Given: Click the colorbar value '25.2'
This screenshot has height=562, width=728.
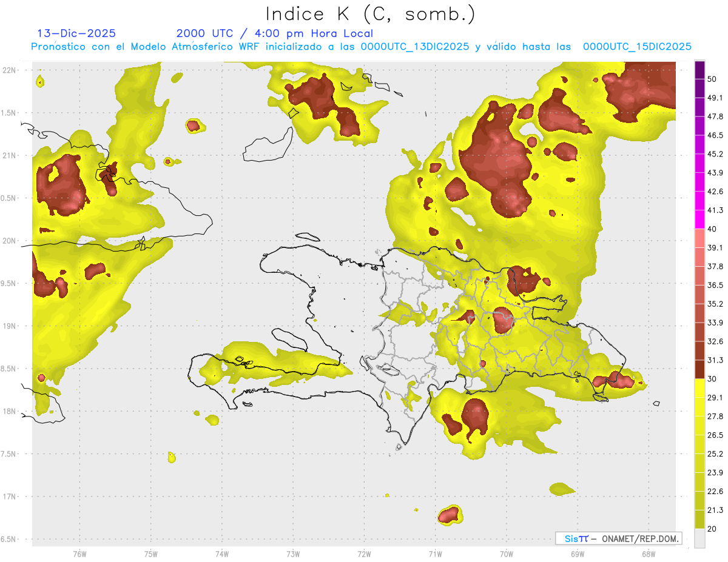Looking at the screenshot, I should [x=716, y=453].
